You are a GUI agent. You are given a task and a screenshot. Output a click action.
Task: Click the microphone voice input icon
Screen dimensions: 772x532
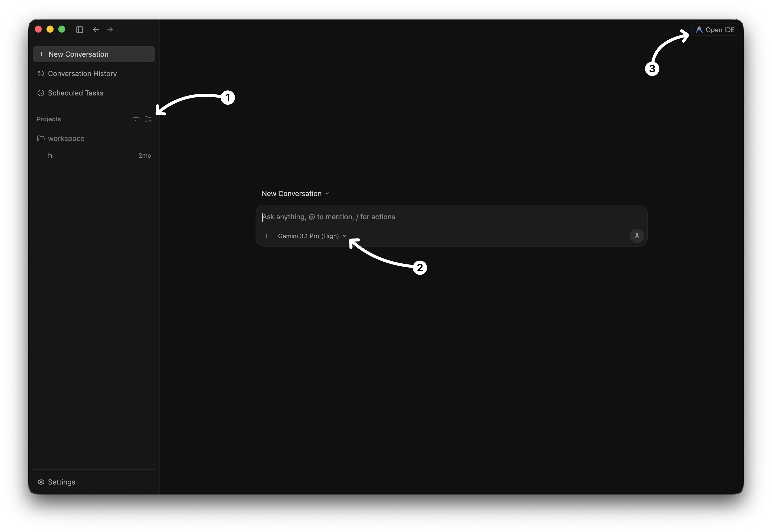[x=637, y=236]
